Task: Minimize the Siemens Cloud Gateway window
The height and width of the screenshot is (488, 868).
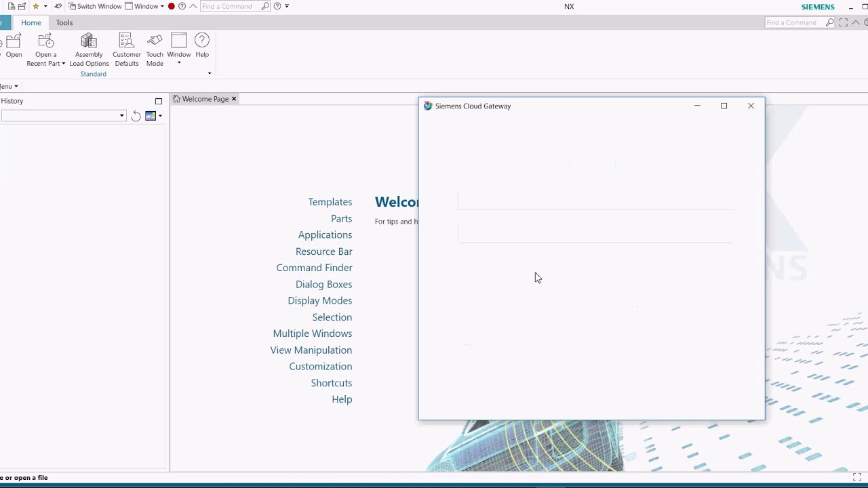Action: [697, 106]
